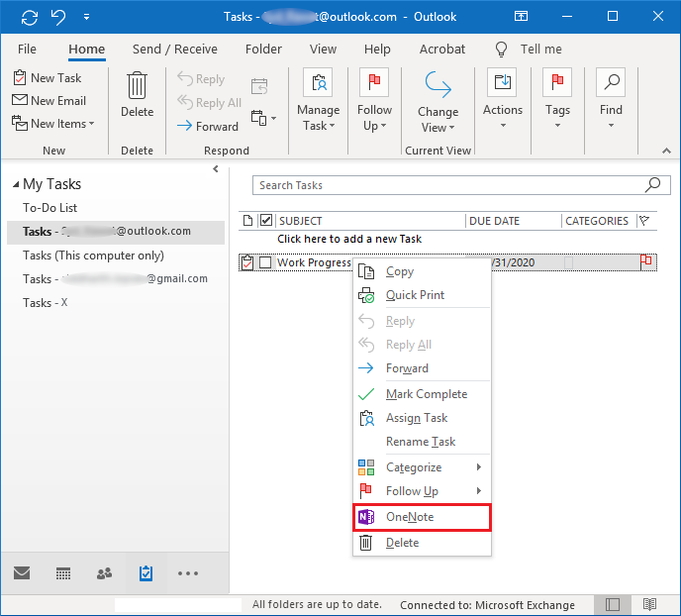This screenshot has height=616, width=681.
Task: Open more navigation options ellipsis
Action: coord(188,573)
